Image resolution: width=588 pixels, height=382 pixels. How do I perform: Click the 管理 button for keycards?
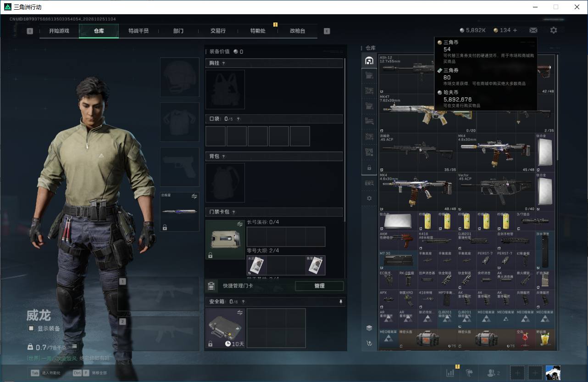tap(319, 286)
